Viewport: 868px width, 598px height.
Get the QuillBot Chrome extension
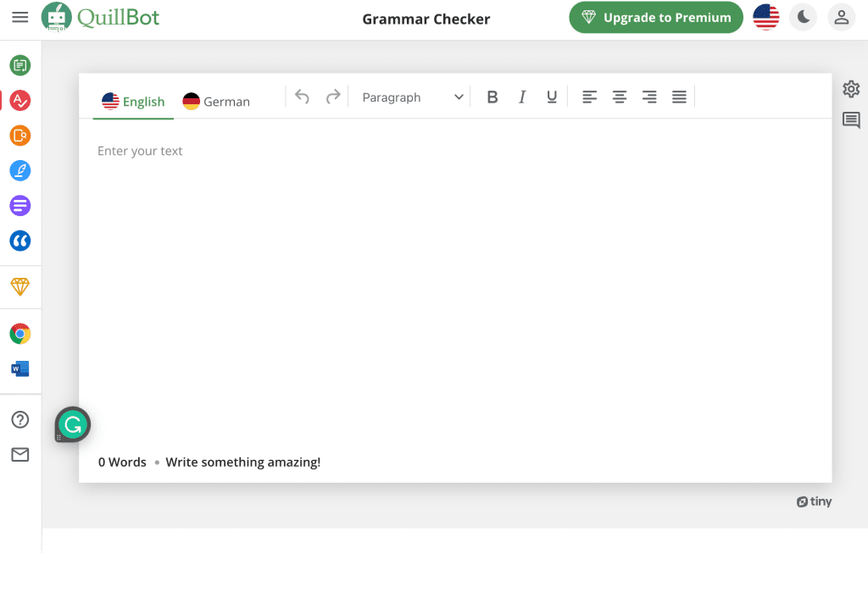19,333
